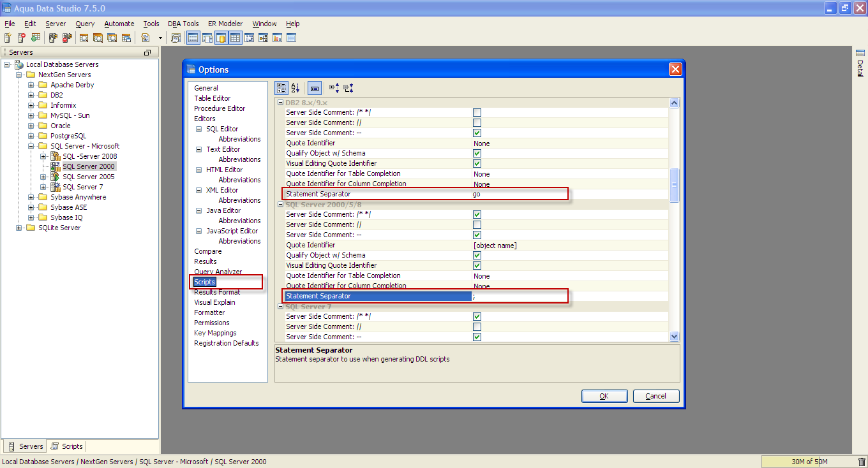Uncheck DB2 Qualify Object w/ Schema checkbox
Viewport: 868px width, 468px height.
477,154
